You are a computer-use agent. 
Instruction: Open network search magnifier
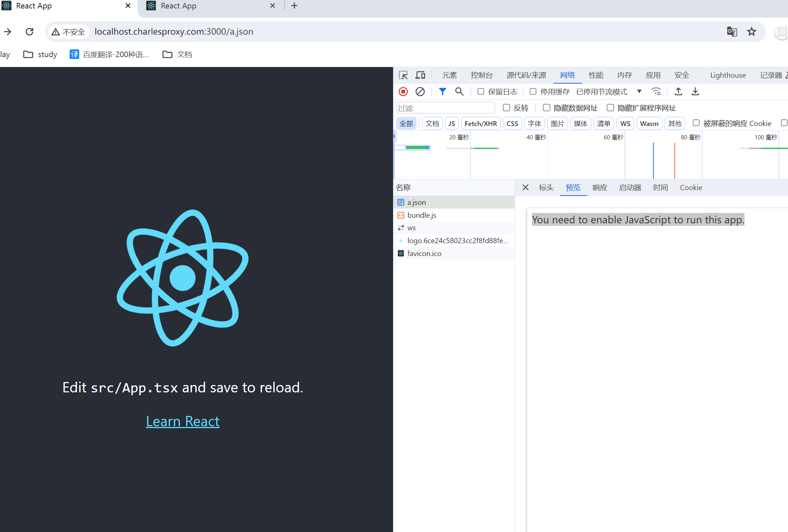coord(459,91)
